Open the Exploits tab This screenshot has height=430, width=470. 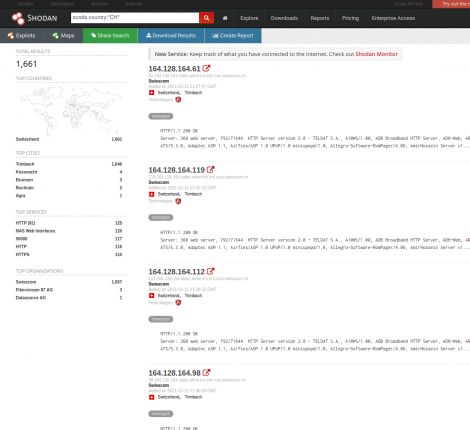[22, 36]
